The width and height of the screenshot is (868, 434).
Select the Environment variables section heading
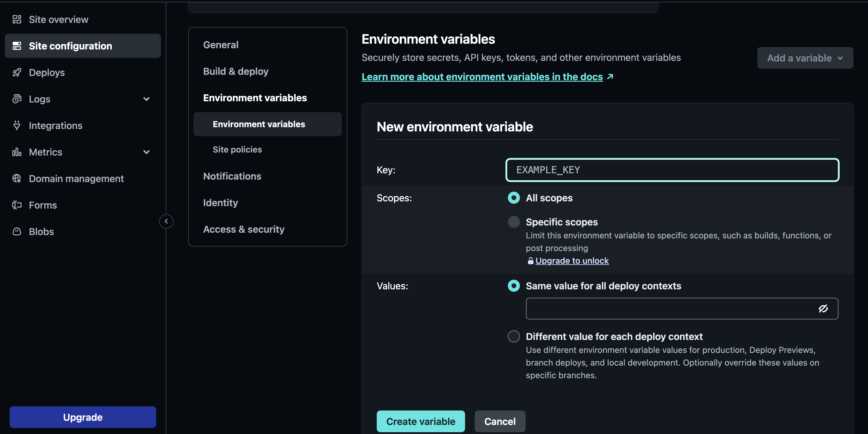[x=255, y=98]
